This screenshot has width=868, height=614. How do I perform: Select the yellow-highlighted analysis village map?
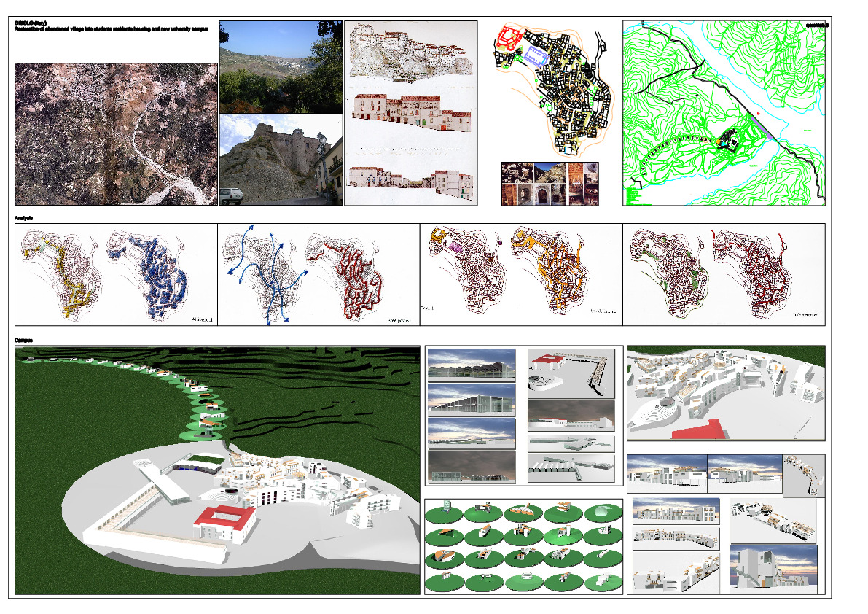(61, 274)
